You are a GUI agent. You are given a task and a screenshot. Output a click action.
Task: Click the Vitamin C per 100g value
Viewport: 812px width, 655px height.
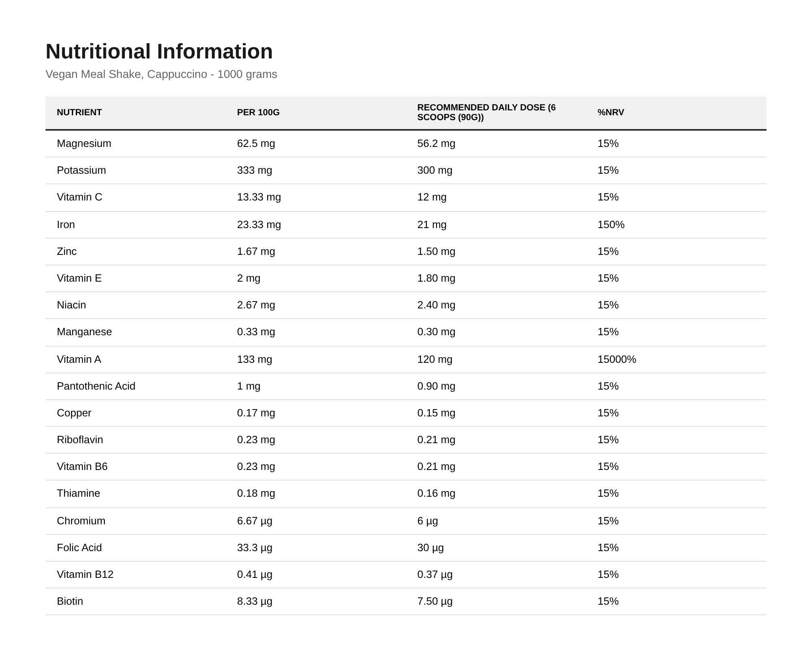click(259, 197)
